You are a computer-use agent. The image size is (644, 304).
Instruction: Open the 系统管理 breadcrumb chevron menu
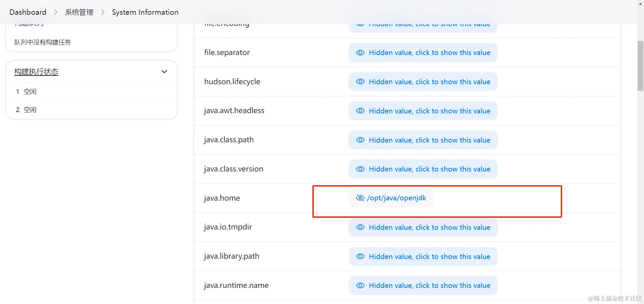tap(103, 12)
